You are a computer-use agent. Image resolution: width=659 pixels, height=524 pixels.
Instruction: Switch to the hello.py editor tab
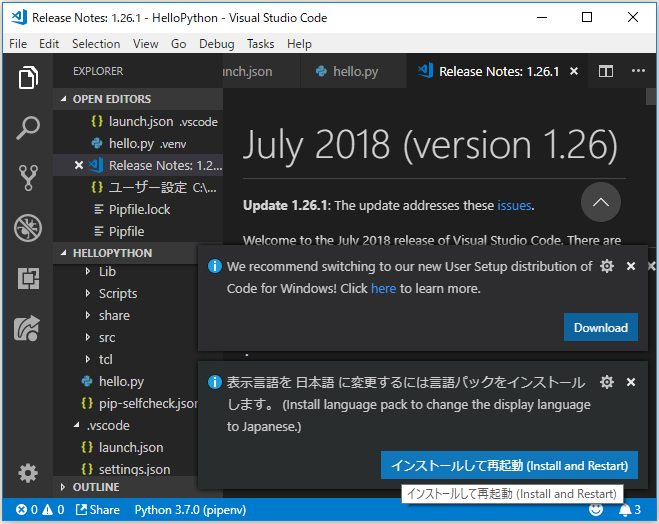pos(353,71)
